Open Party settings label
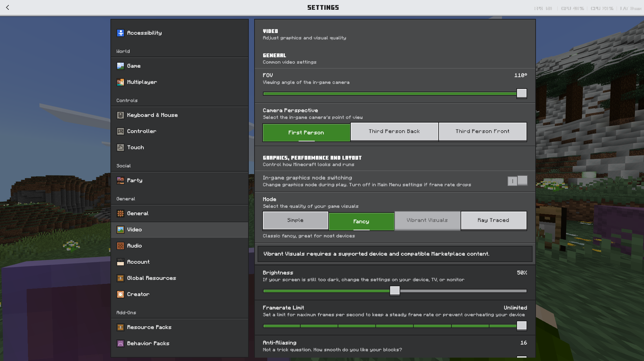This screenshot has width=644, height=361. coord(135,180)
